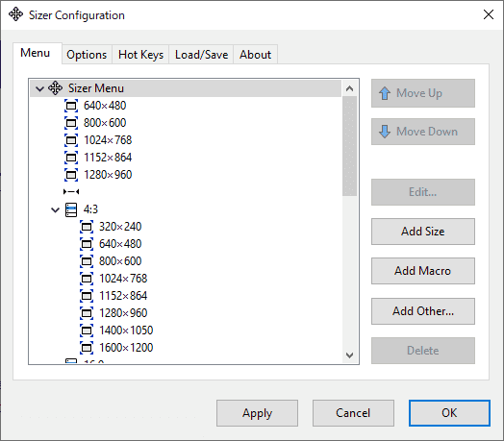Click the Edit... button
Screen dimensions: 504x441
pyautogui.click(x=423, y=192)
